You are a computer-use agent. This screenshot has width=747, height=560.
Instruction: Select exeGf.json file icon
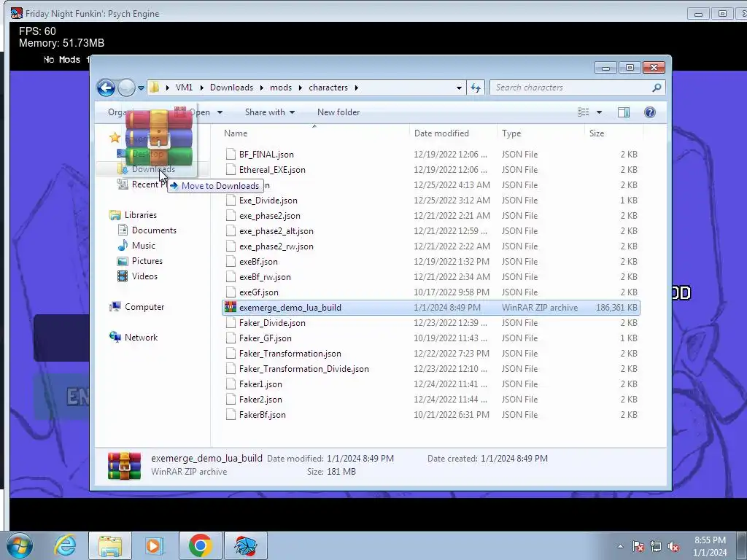(x=231, y=292)
